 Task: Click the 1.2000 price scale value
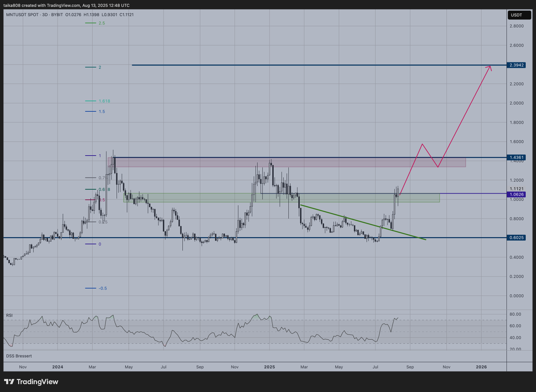516,180
